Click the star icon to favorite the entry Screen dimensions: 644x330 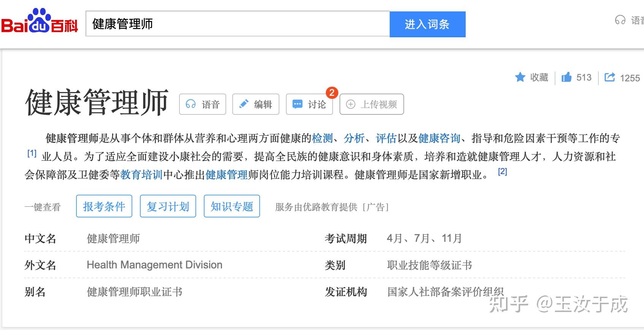pyautogui.click(x=520, y=77)
